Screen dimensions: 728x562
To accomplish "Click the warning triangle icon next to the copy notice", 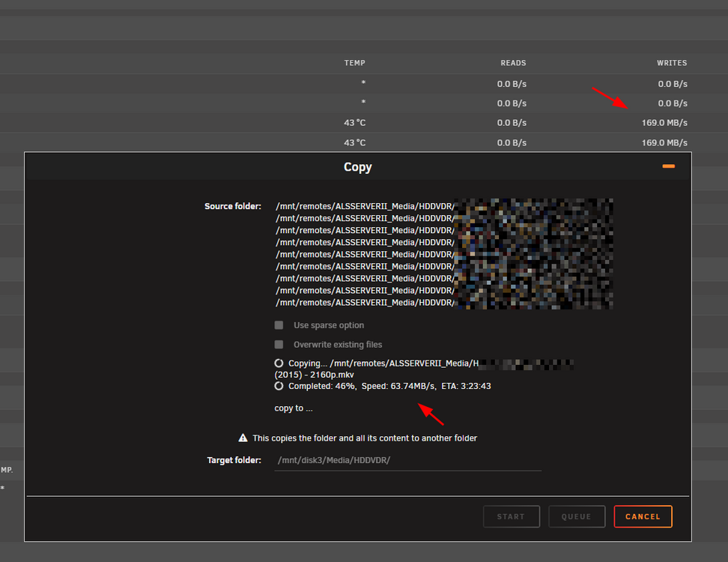I will (x=243, y=438).
